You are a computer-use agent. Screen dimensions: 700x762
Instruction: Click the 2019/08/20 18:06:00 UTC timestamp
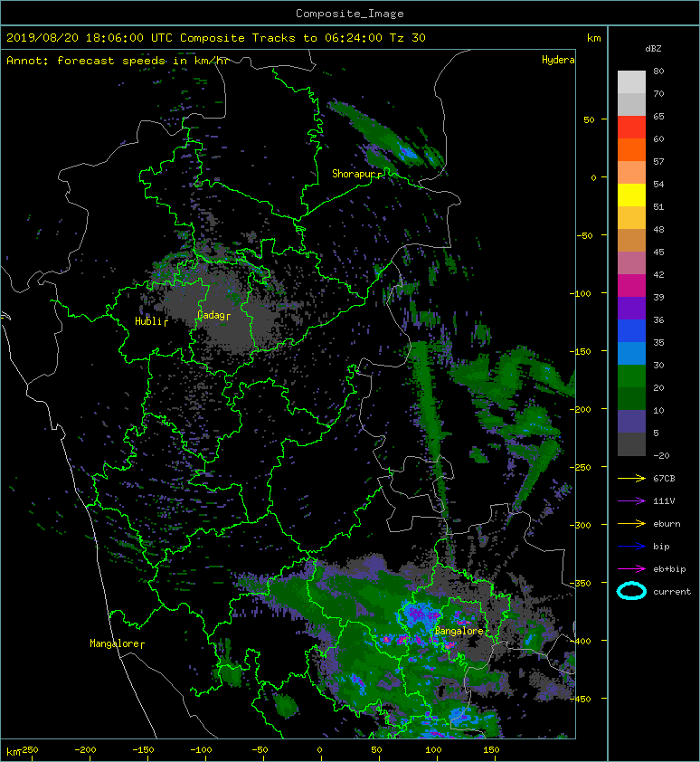(x=90, y=38)
